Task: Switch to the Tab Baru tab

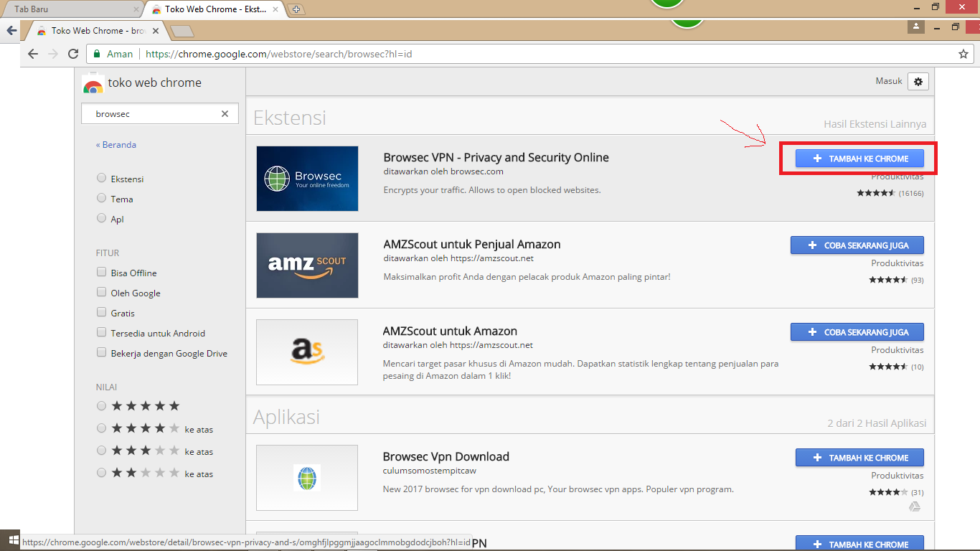Action: (72, 9)
